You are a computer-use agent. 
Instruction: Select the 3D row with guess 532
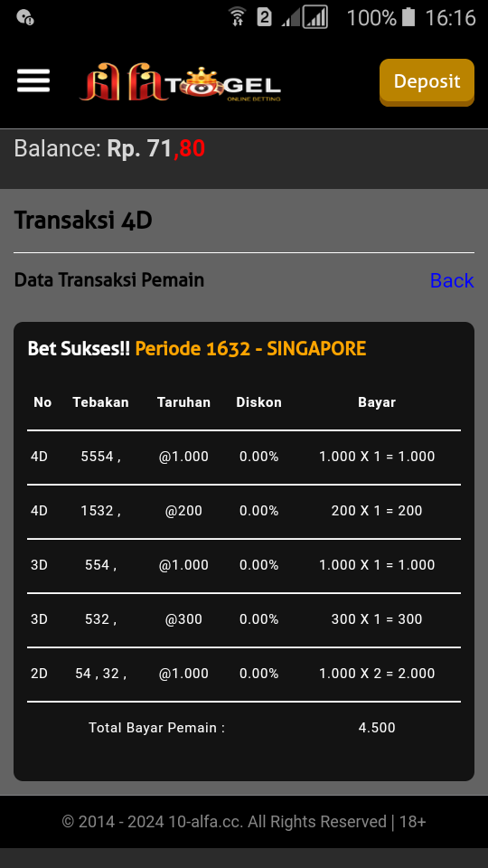244,619
